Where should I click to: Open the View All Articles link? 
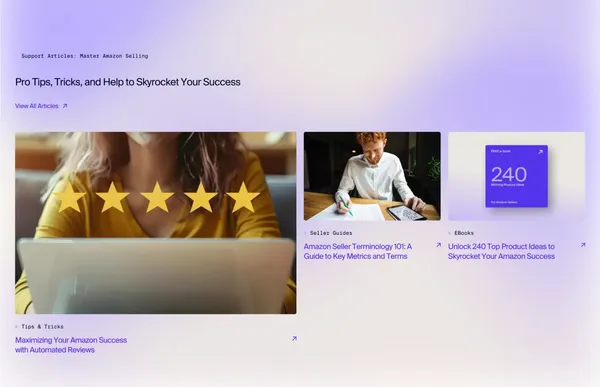(37, 106)
